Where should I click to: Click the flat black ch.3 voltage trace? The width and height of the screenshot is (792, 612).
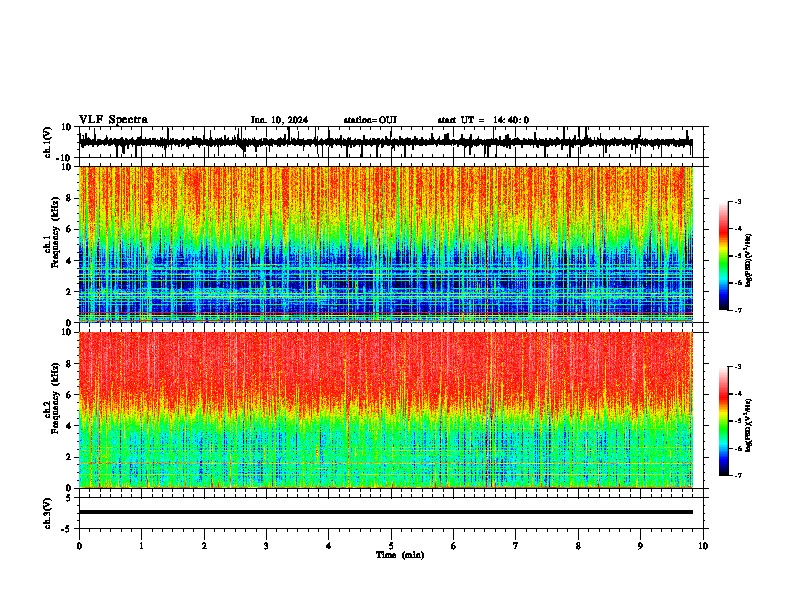(x=386, y=512)
